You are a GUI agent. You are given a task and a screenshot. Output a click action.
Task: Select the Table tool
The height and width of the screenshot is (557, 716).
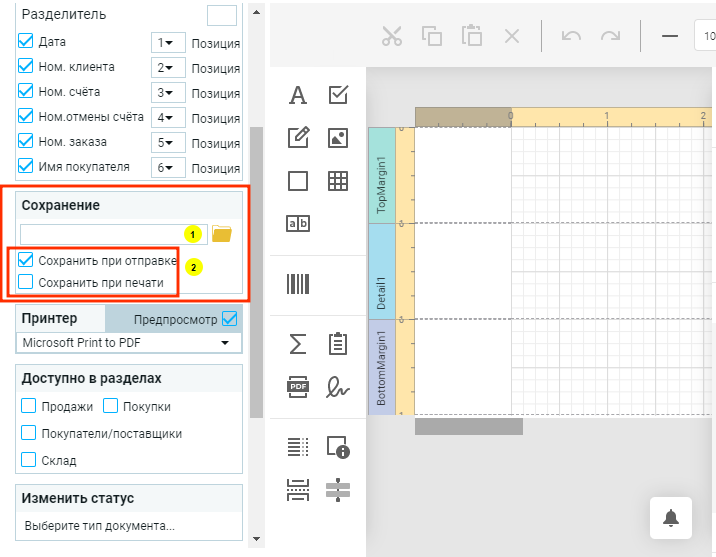click(338, 181)
